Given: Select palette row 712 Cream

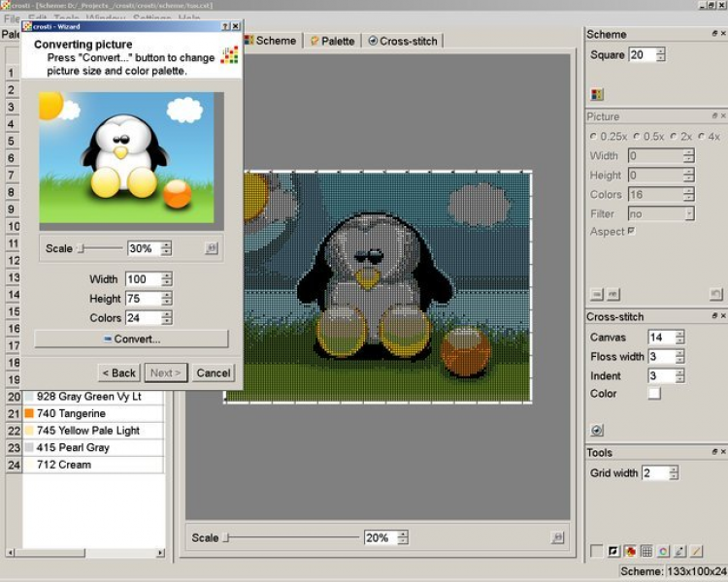Looking at the screenshot, I should [94, 465].
